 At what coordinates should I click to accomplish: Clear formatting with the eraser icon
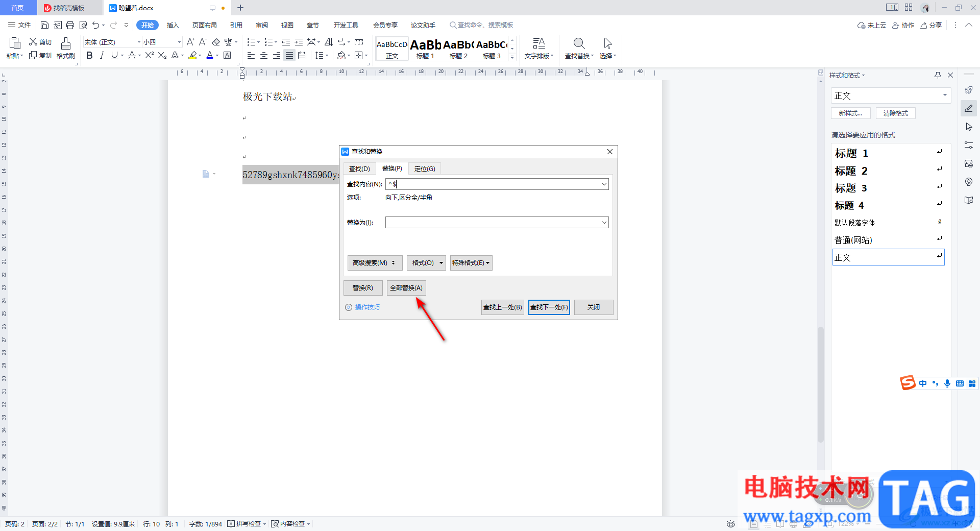[216, 42]
